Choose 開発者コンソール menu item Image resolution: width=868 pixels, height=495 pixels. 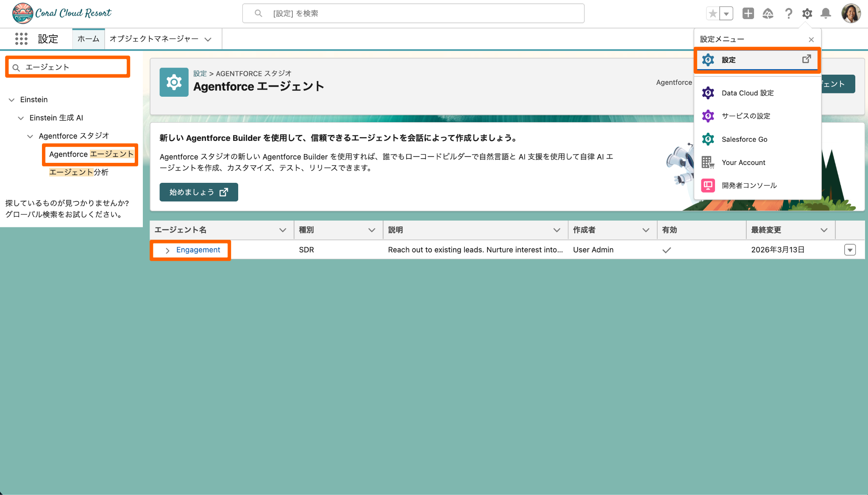tap(749, 185)
